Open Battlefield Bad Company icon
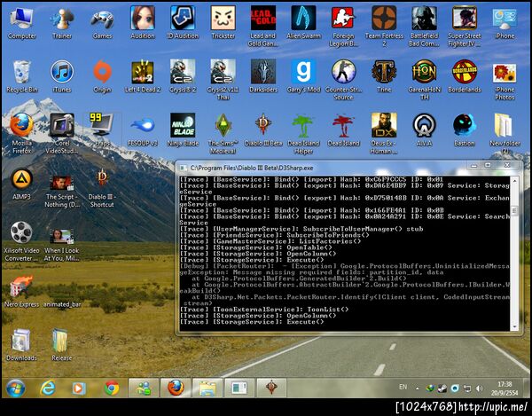 coord(424,27)
